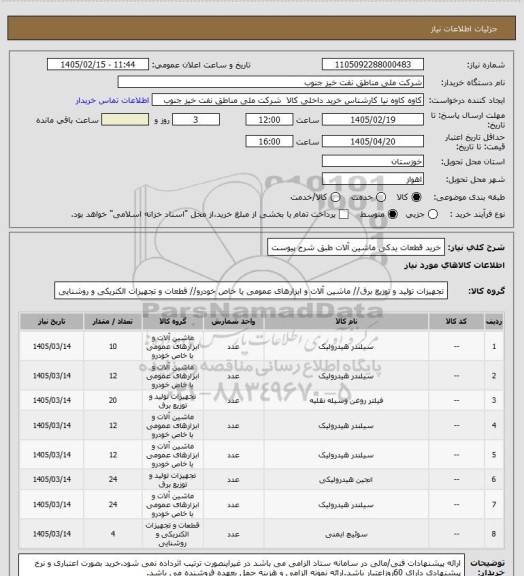Click the announcement date field 1405/02/15 - 11:44

(98, 64)
